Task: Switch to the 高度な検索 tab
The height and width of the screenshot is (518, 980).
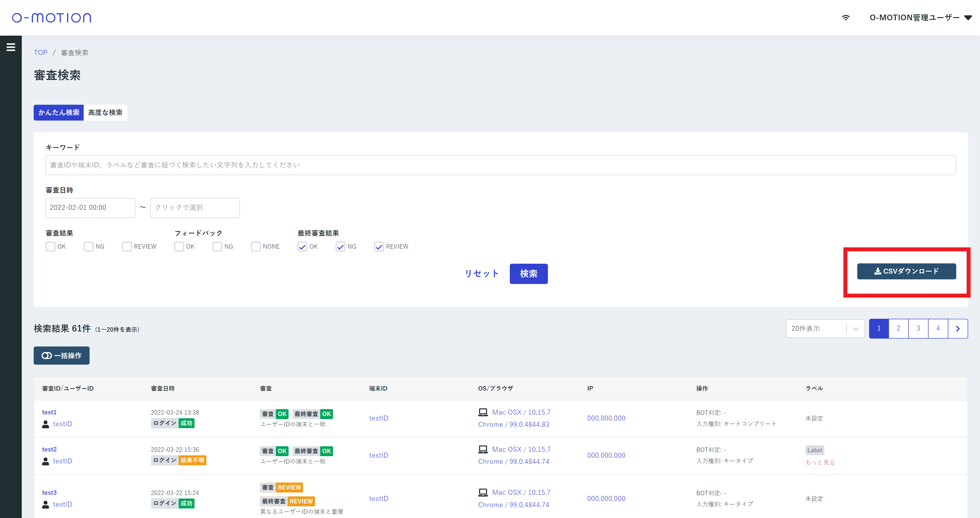Action: [105, 113]
